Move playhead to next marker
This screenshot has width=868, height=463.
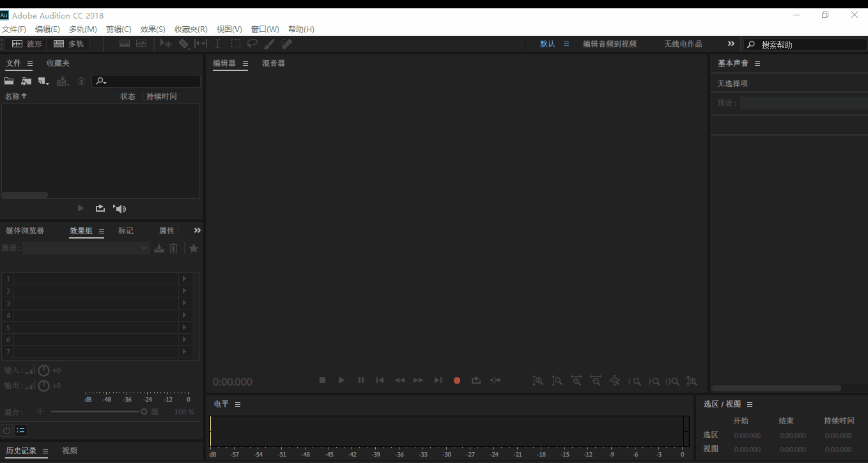438,381
